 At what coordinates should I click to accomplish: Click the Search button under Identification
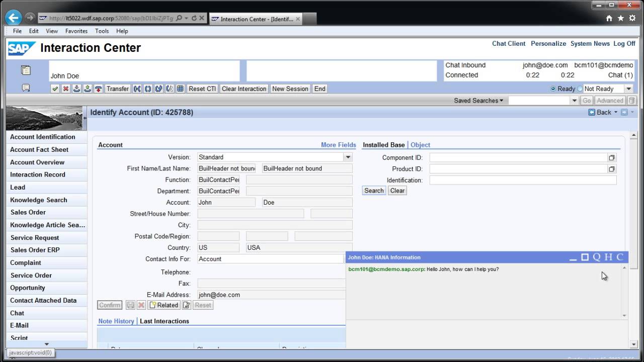(374, 191)
